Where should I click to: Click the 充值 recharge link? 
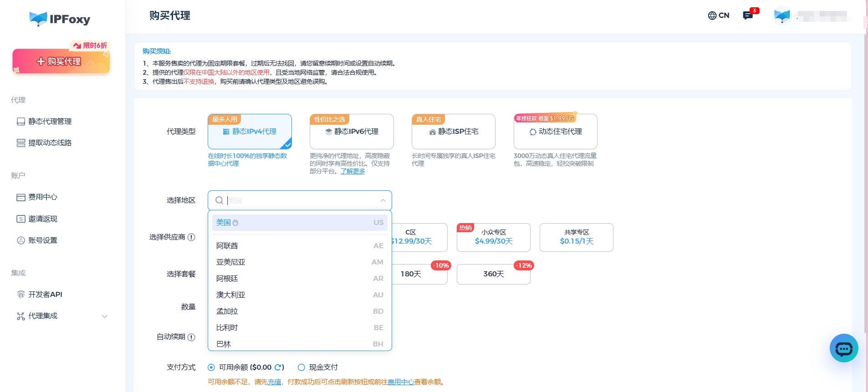[x=274, y=382]
